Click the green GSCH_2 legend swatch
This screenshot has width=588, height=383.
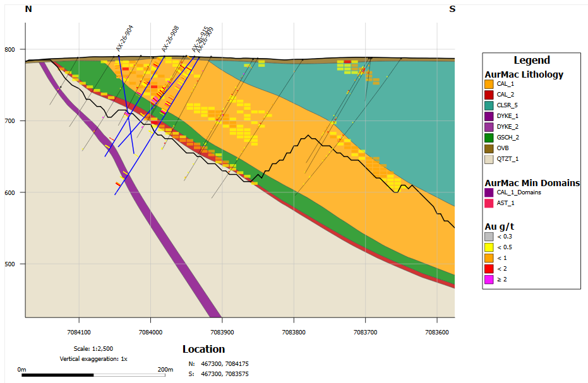point(489,138)
